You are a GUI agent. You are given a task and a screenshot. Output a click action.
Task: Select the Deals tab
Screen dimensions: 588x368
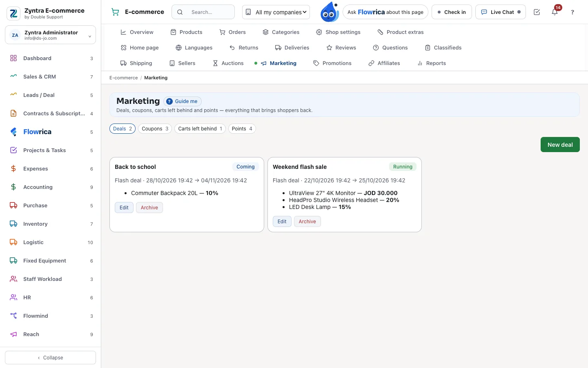[x=122, y=128]
